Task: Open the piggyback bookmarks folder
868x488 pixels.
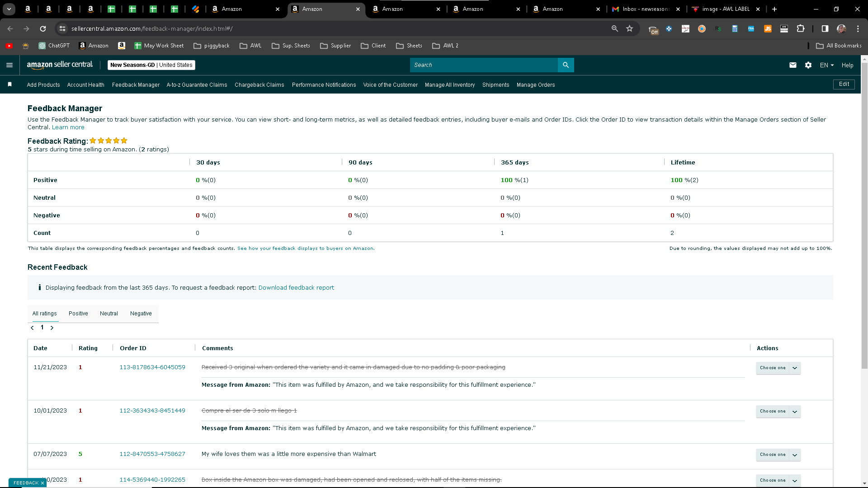Action: [212, 46]
